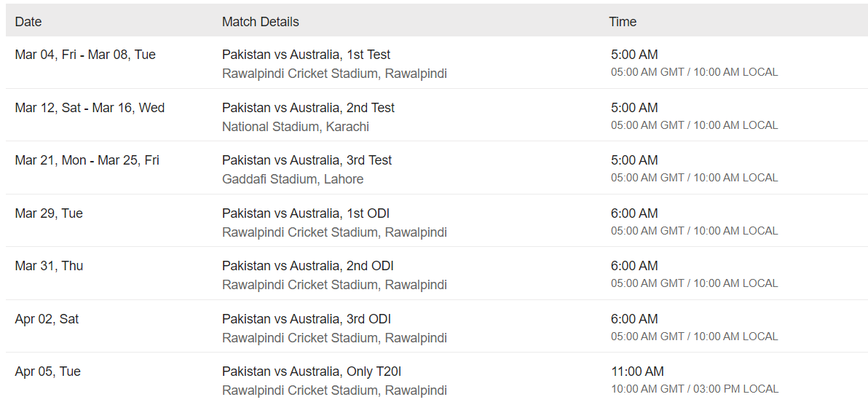Screen dimensions: 868x405
Task: Click the Date column header
Action: click(x=28, y=22)
